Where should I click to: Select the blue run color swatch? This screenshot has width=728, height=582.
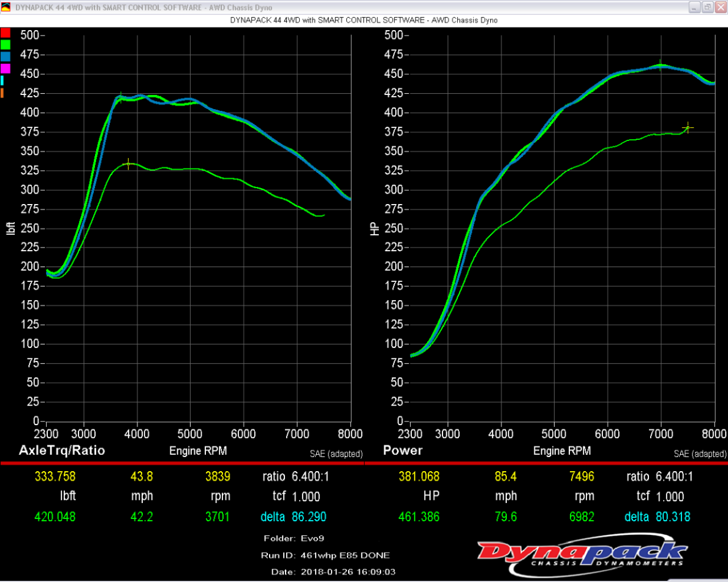[x=5, y=56]
